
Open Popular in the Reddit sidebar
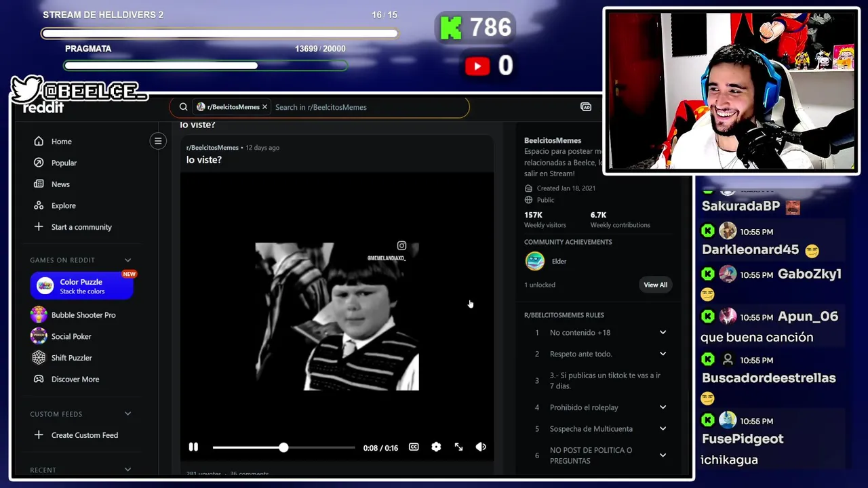pyautogui.click(x=64, y=163)
